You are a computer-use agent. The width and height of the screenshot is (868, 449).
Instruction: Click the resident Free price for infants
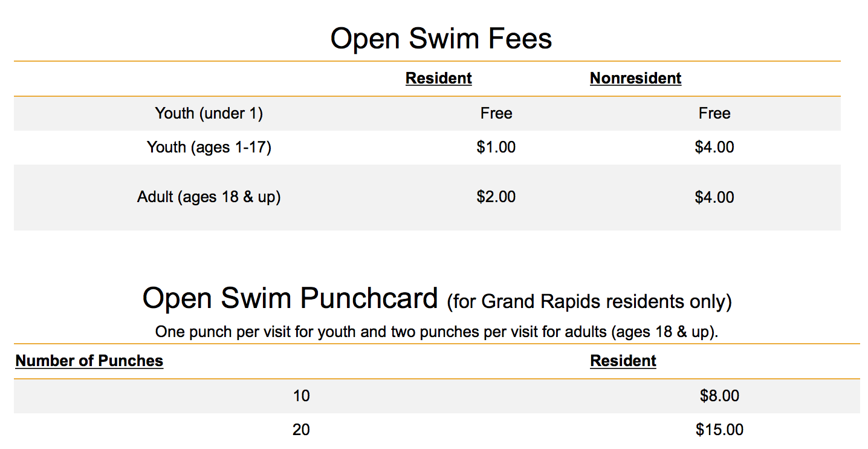(496, 113)
